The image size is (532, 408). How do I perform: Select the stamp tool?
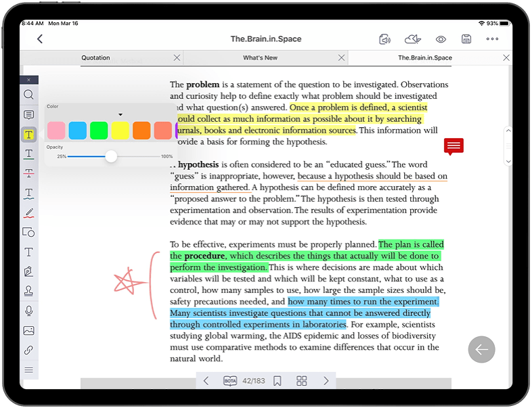tap(29, 291)
